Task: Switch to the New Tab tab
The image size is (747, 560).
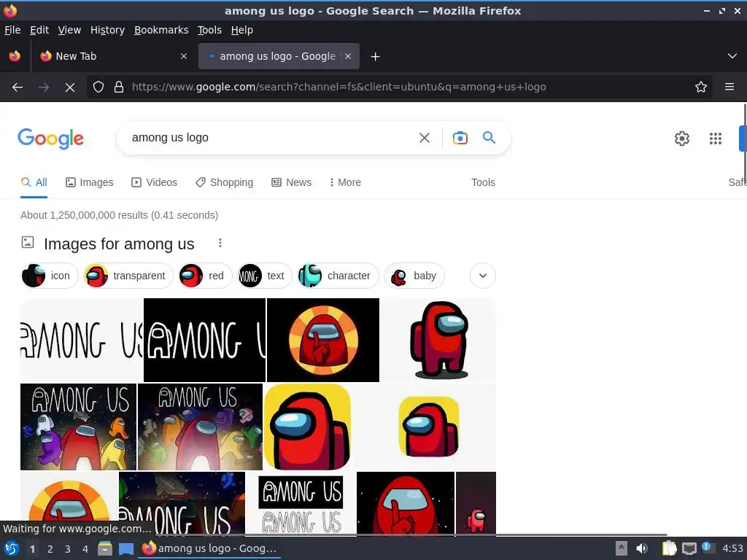Action: (113, 56)
